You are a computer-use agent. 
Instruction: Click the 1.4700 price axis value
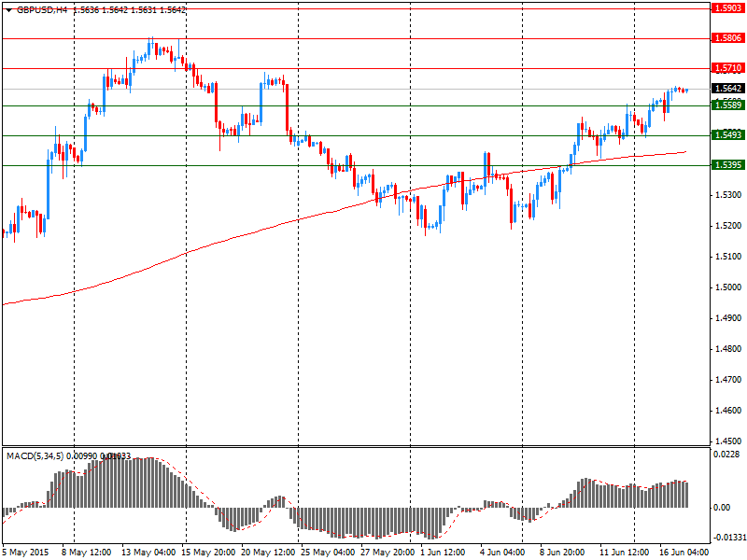pyautogui.click(x=728, y=380)
